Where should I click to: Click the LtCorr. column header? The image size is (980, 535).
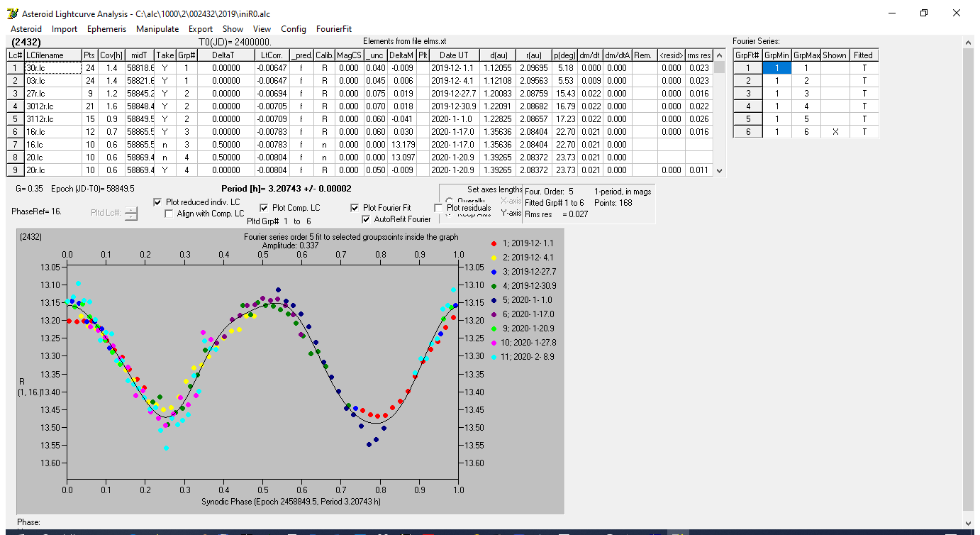[x=273, y=55]
